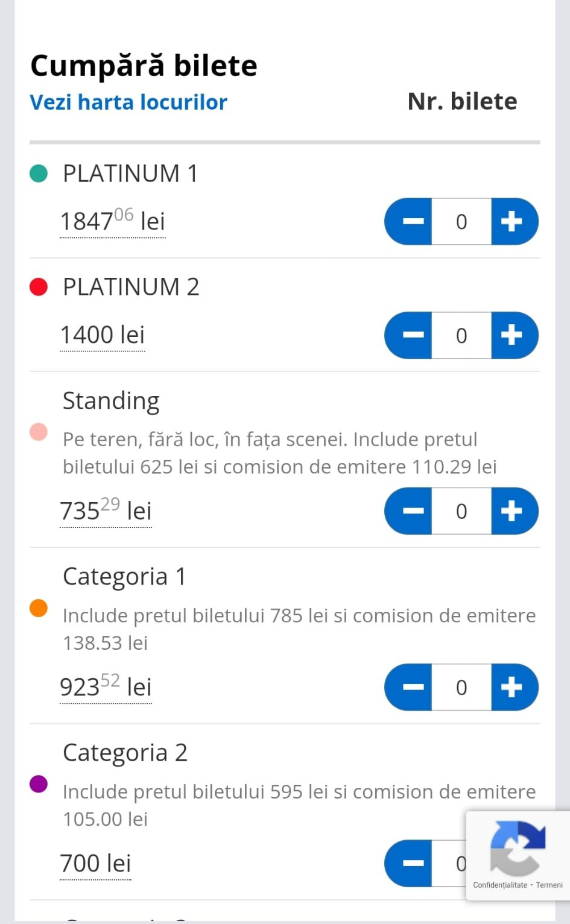Click the PLATINUM 1 quantity field
Viewport: 570px width, 924px height.
point(461,222)
